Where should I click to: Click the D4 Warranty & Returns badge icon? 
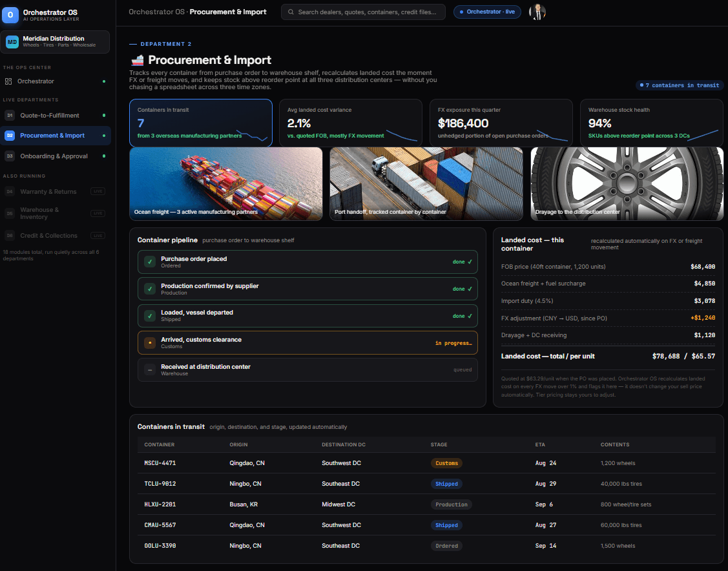10,191
